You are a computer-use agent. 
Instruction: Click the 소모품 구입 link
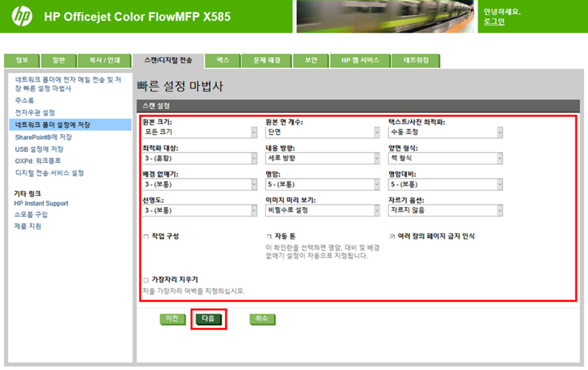(31, 215)
